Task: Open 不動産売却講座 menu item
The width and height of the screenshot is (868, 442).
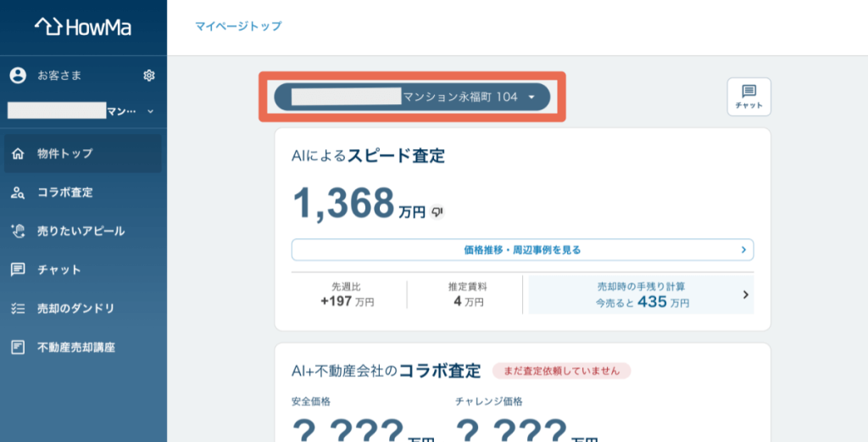Action: click(x=83, y=347)
